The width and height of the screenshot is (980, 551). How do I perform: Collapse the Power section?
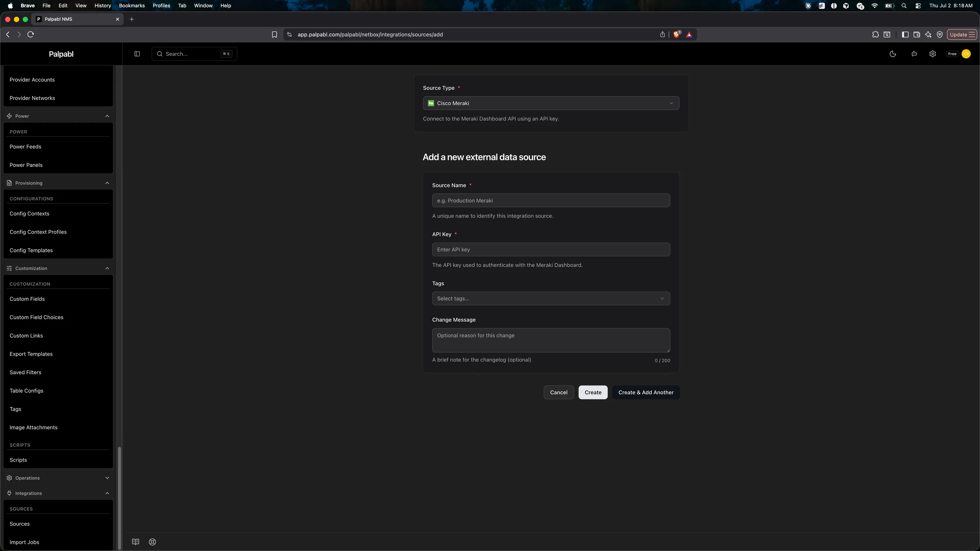107,116
